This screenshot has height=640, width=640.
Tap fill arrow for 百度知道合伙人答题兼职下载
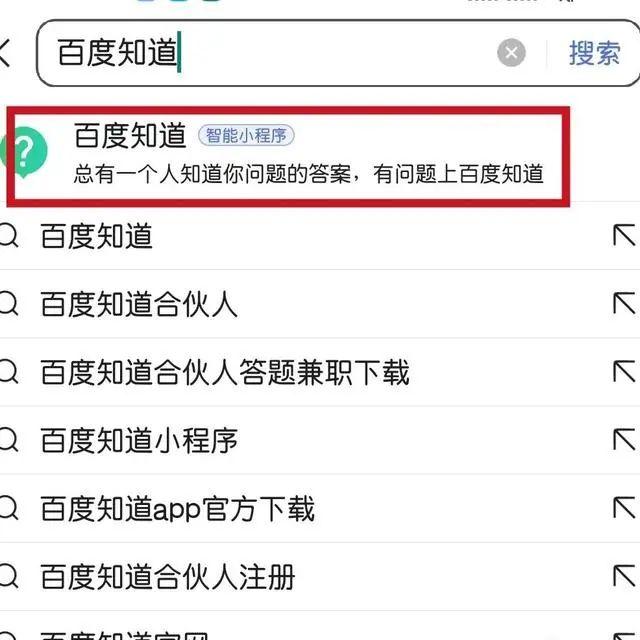pyautogui.click(x=624, y=372)
